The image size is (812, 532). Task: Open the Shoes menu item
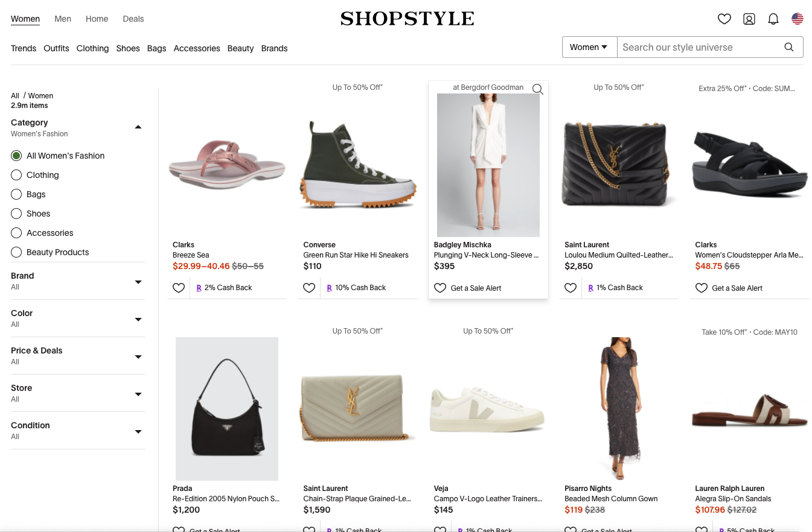point(128,48)
